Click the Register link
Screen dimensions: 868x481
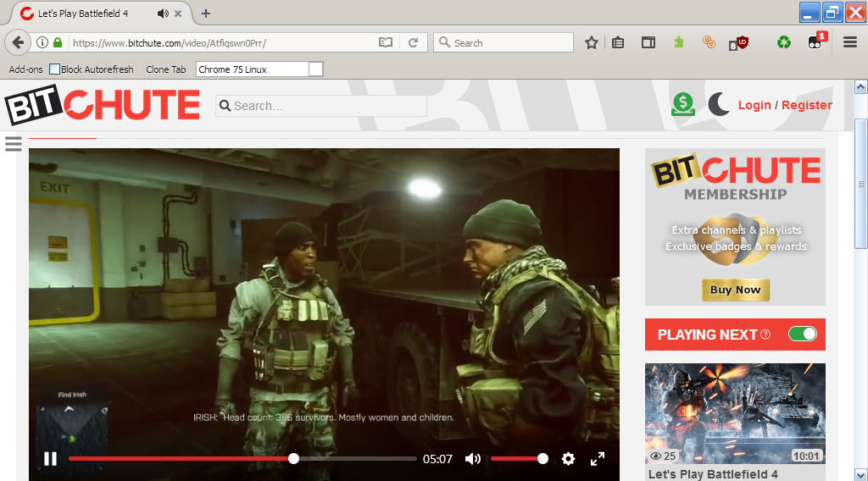click(x=807, y=105)
